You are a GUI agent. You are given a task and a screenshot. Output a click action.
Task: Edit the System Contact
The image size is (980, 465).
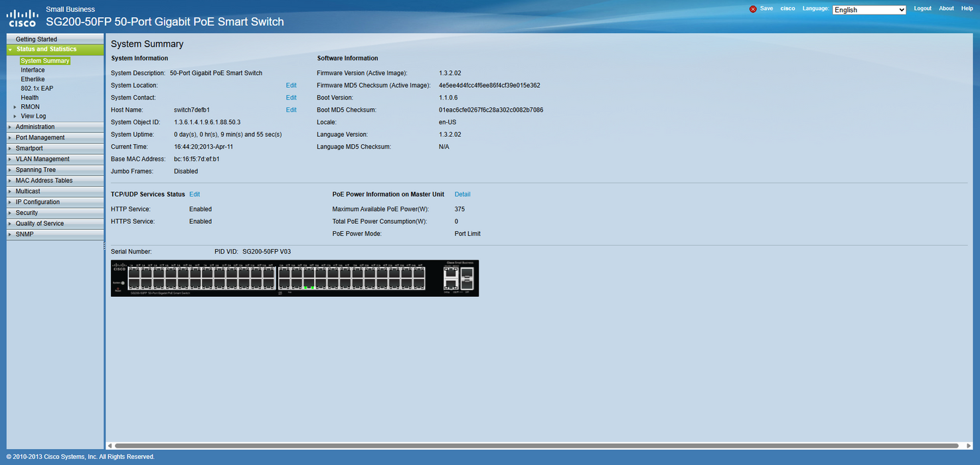291,98
